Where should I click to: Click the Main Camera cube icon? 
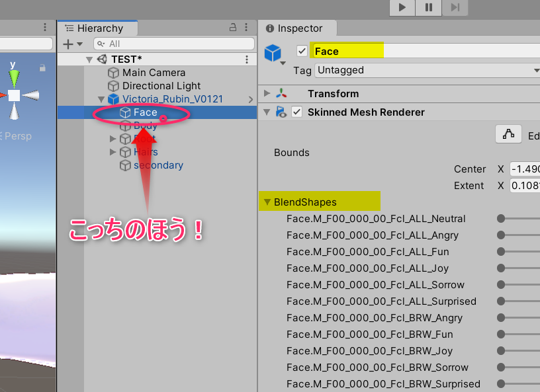113,73
